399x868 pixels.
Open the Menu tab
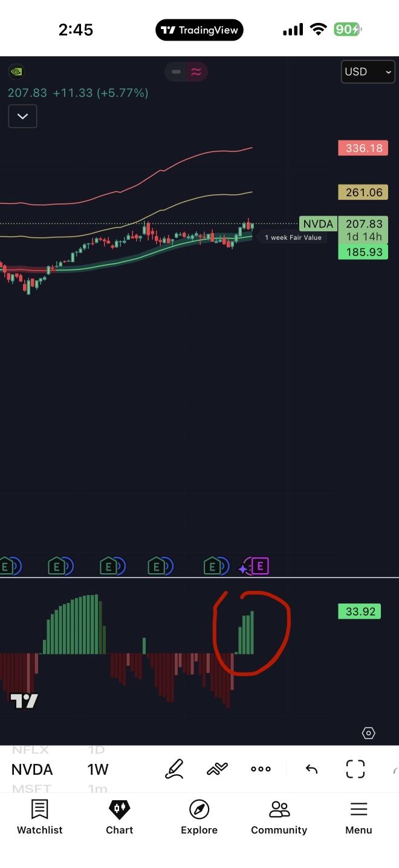(358, 817)
